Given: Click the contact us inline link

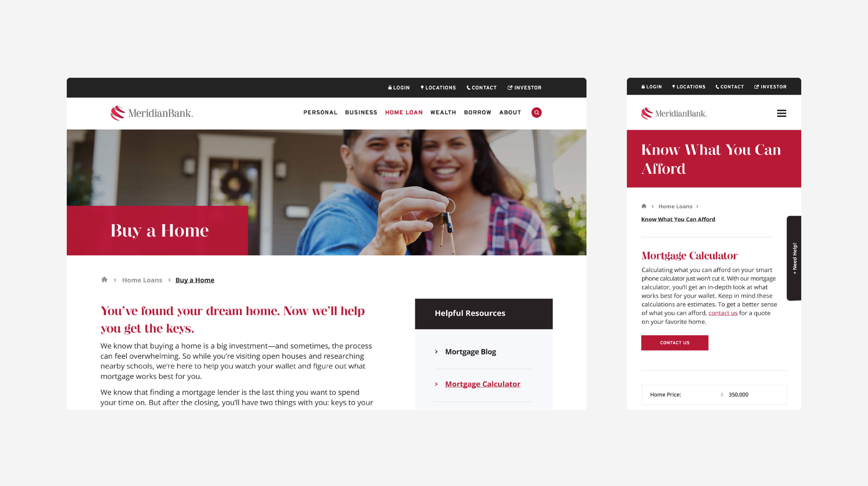Looking at the screenshot, I should point(721,313).
